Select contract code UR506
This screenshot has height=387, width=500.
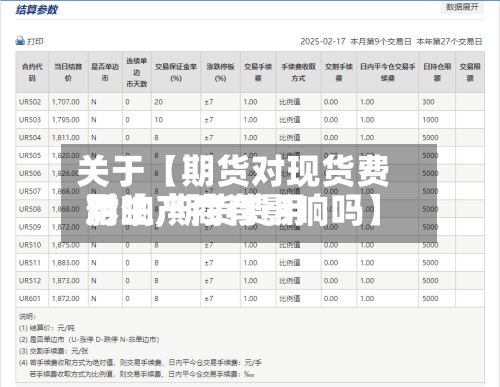click(x=30, y=173)
